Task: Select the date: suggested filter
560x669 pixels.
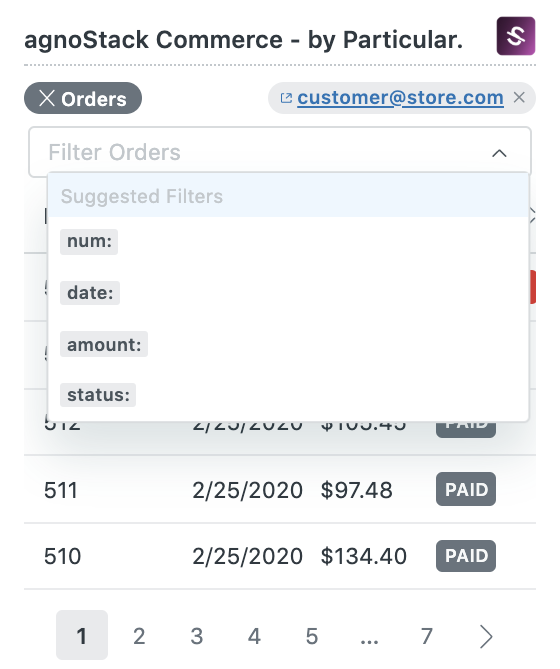Action: (90, 293)
